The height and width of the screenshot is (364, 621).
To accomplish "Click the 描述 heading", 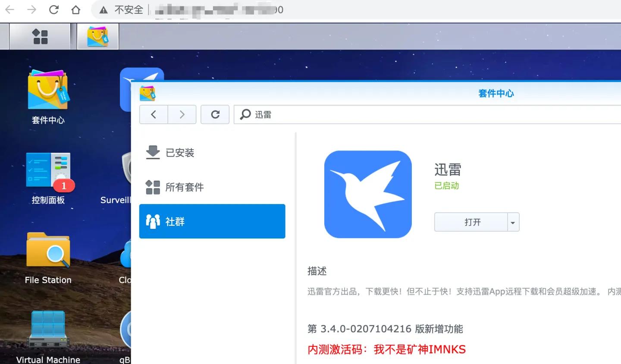I will tap(317, 271).
